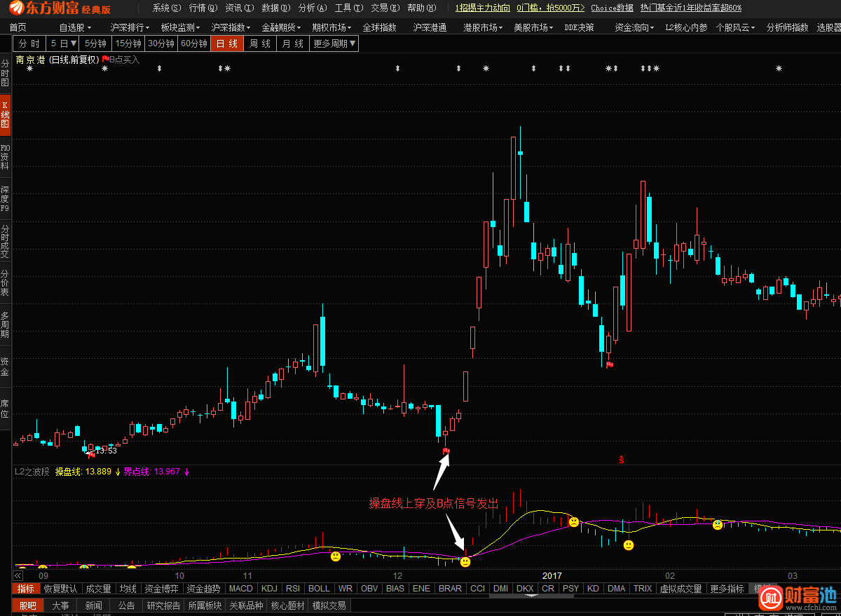Click the B-point flag beside the 13.53 label

90,456
